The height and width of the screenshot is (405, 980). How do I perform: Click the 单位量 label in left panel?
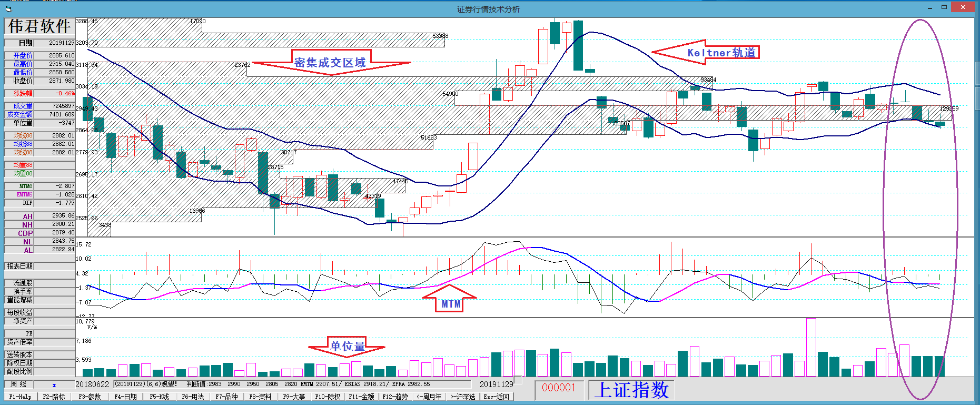(x=19, y=123)
